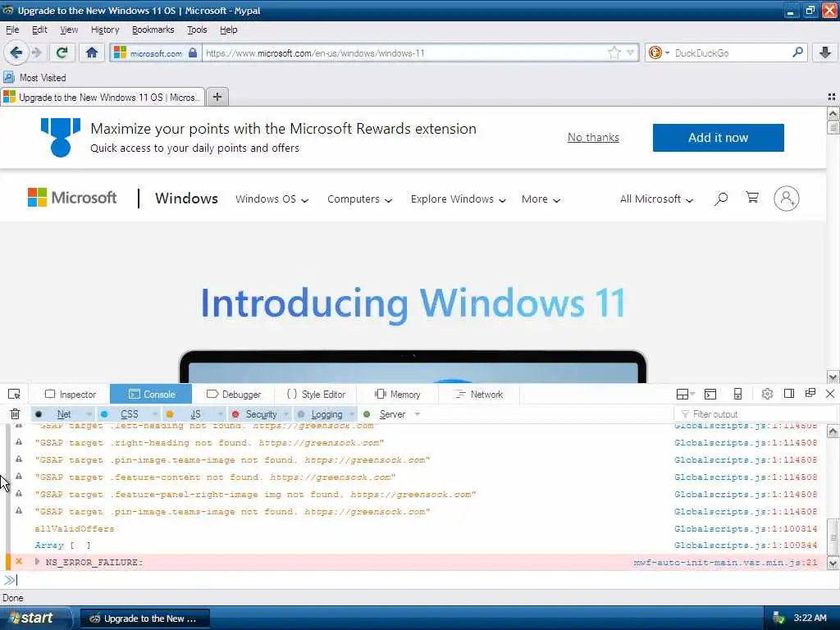Open the Windows link in site header
Screen dimensions: 840x630
186,199
